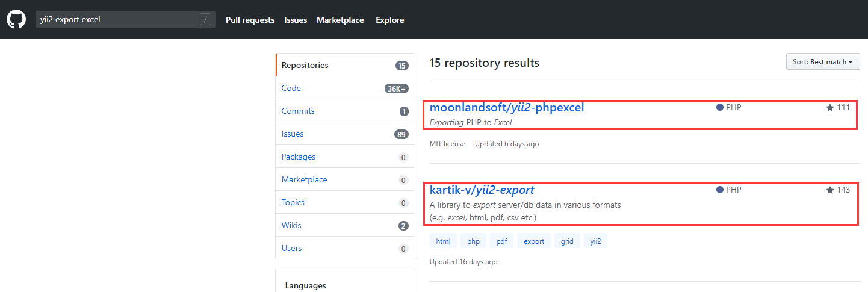
Task: Open Pull requests in top navigation
Action: pos(250,20)
